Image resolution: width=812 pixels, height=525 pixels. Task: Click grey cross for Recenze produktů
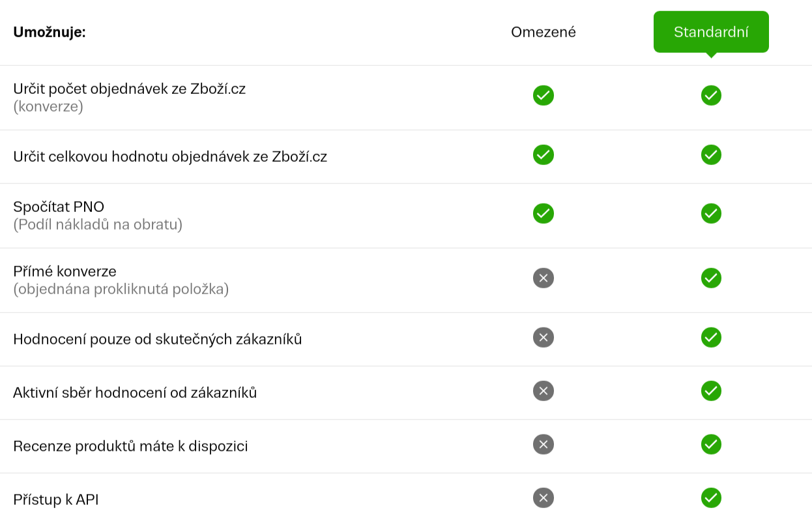click(x=544, y=444)
